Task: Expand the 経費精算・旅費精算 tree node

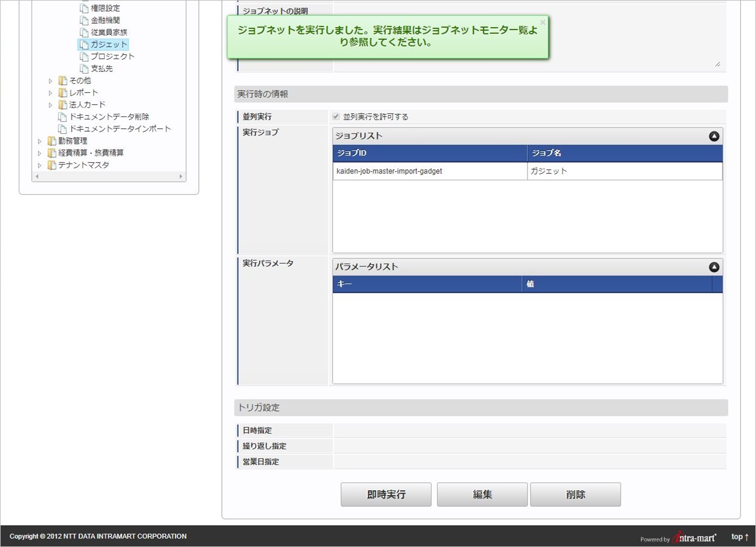Action: (40, 153)
